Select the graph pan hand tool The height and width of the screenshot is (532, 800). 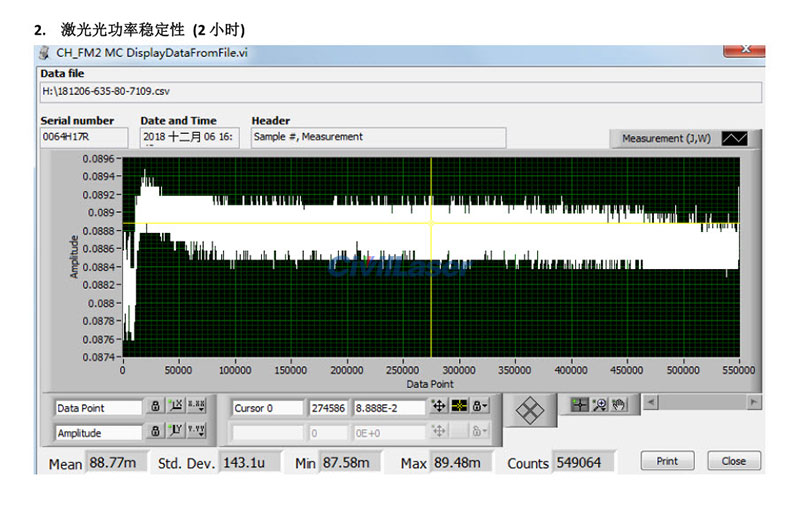click(x=619, y=404)
